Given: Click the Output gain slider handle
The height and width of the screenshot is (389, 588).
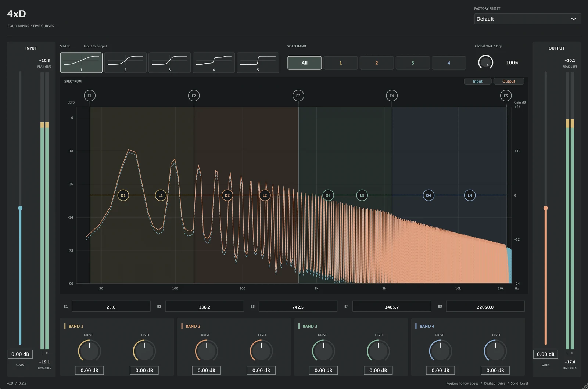Looking at the screenshot, I should click(x=546, y=208).
